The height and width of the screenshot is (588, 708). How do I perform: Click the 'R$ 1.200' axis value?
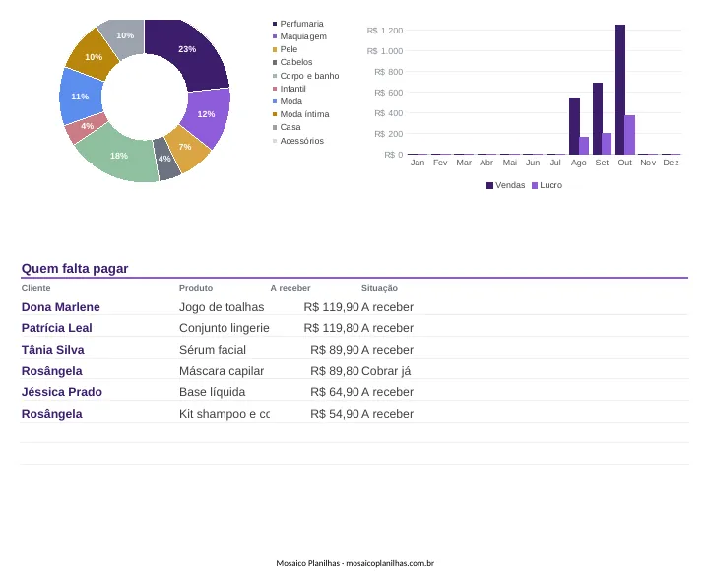[385, 31]
